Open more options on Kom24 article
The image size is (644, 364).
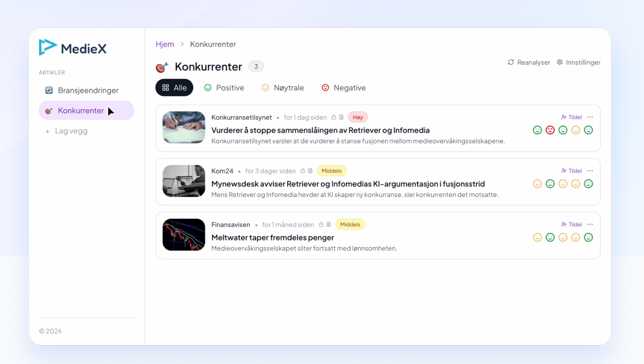click(590, 171)
